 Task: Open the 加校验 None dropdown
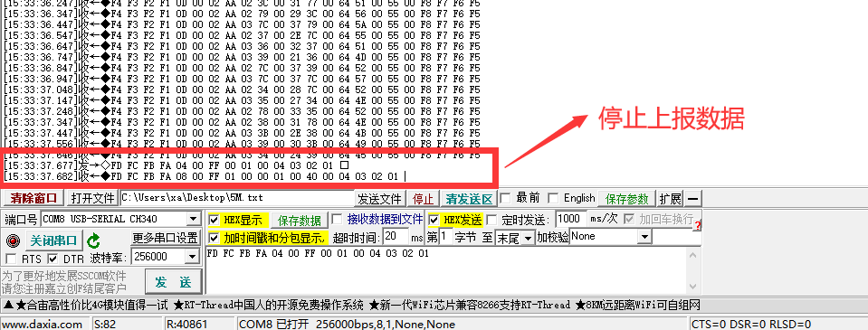[x=644, y=237]
